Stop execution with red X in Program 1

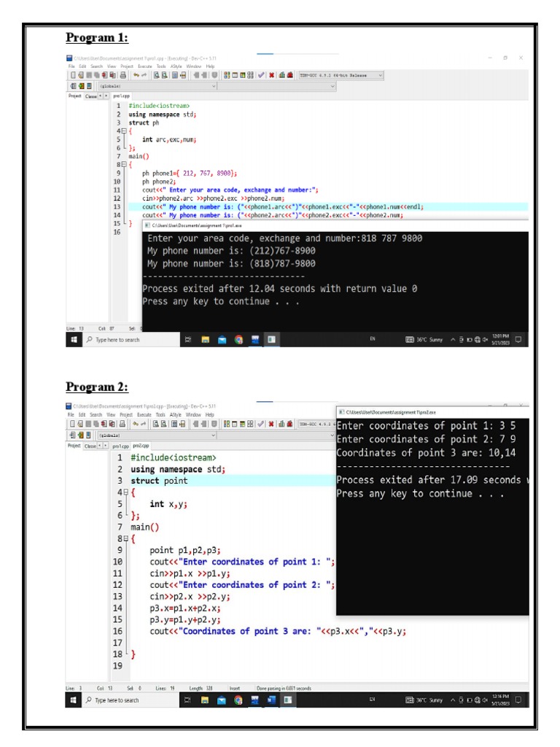(271, 75)
